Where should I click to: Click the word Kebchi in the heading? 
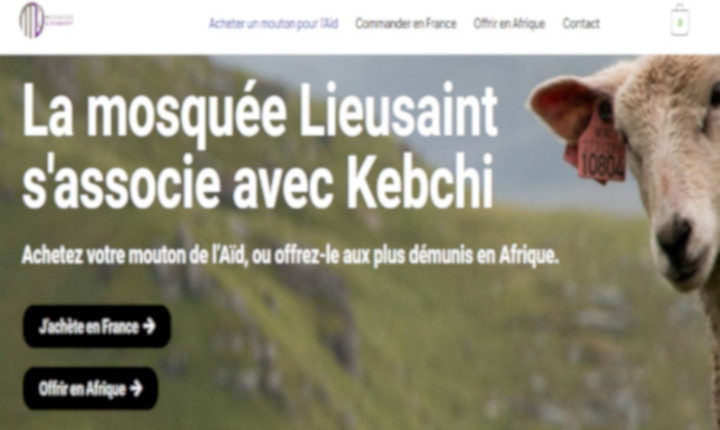tap(420, 182)
